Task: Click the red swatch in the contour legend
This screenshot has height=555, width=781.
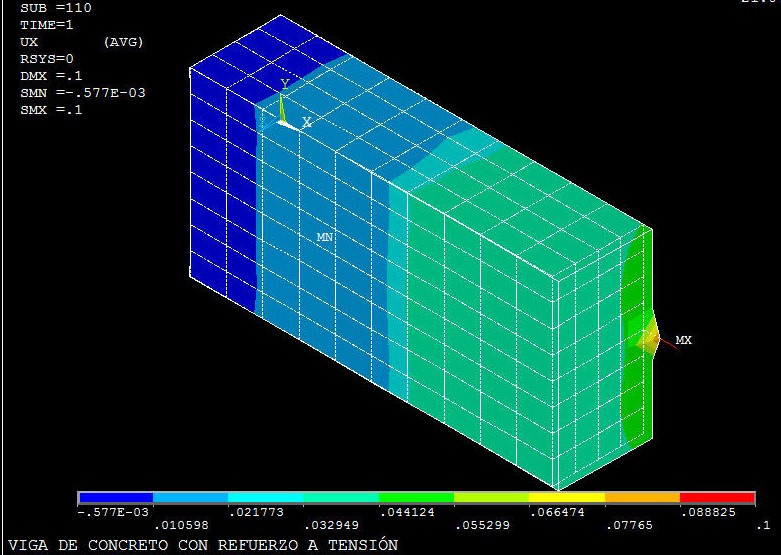Action: [717, 497]
